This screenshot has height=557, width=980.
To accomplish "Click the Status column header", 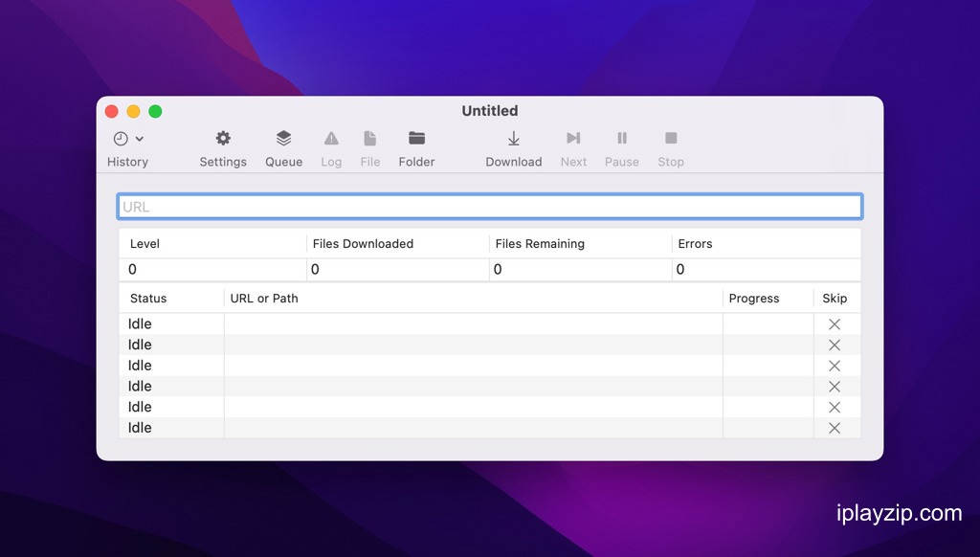I will pos(148,299).
